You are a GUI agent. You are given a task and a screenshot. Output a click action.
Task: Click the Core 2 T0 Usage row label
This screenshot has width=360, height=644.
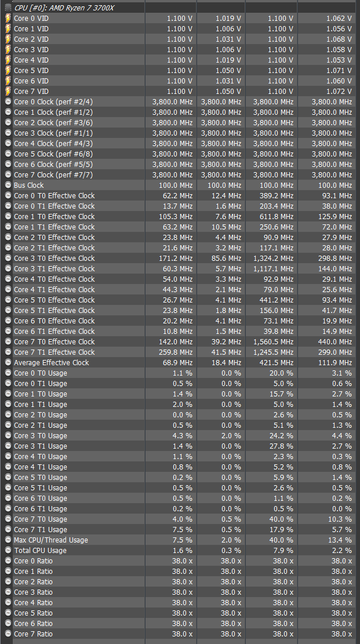point(40,415)
